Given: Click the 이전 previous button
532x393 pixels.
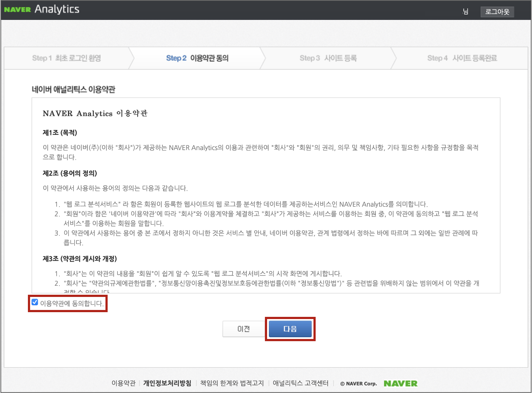Looking at the screenshot, I should [244, 329].
